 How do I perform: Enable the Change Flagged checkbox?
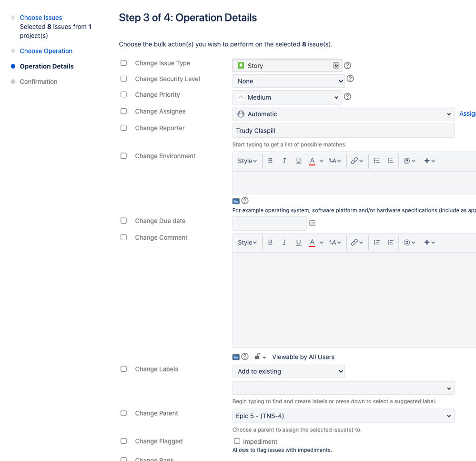click(x=123, y=441)
